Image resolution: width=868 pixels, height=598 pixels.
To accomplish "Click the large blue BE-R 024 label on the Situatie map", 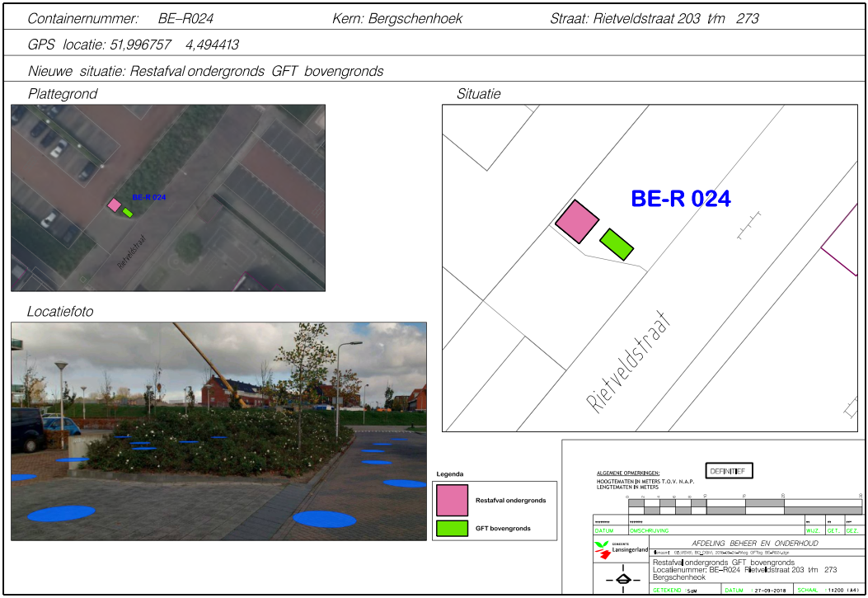I will [x=680, y=199].
